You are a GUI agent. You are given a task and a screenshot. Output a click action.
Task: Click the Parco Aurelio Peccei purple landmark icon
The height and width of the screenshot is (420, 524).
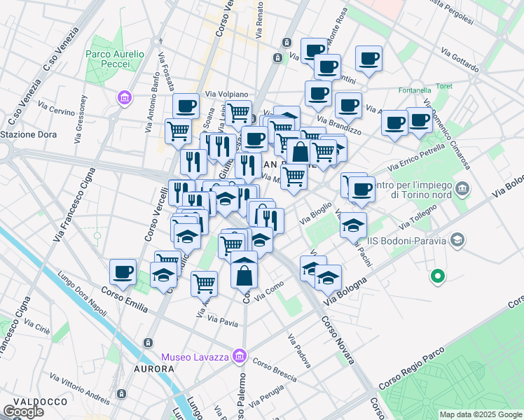[x=125, y=98]
